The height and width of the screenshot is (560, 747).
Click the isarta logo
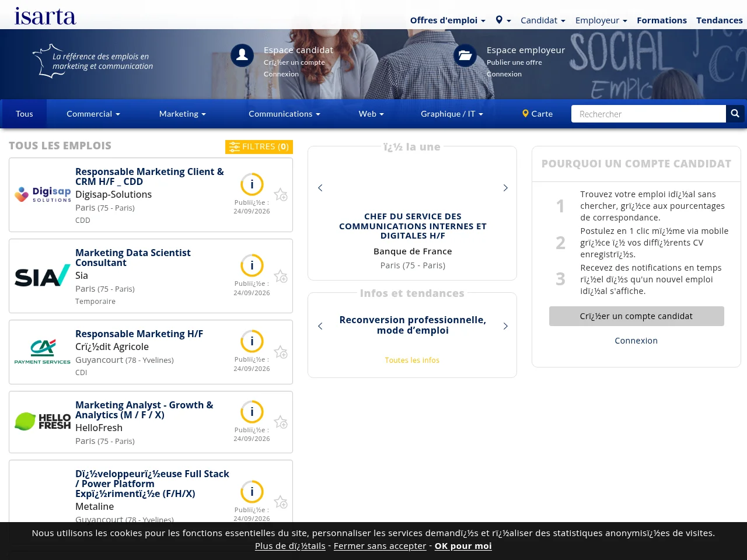tap(46, 16)
